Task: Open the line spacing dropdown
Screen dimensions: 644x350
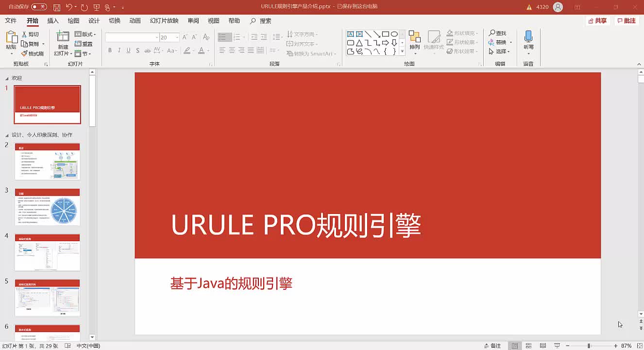Action: pyautogui.click(x=277, y=37)
